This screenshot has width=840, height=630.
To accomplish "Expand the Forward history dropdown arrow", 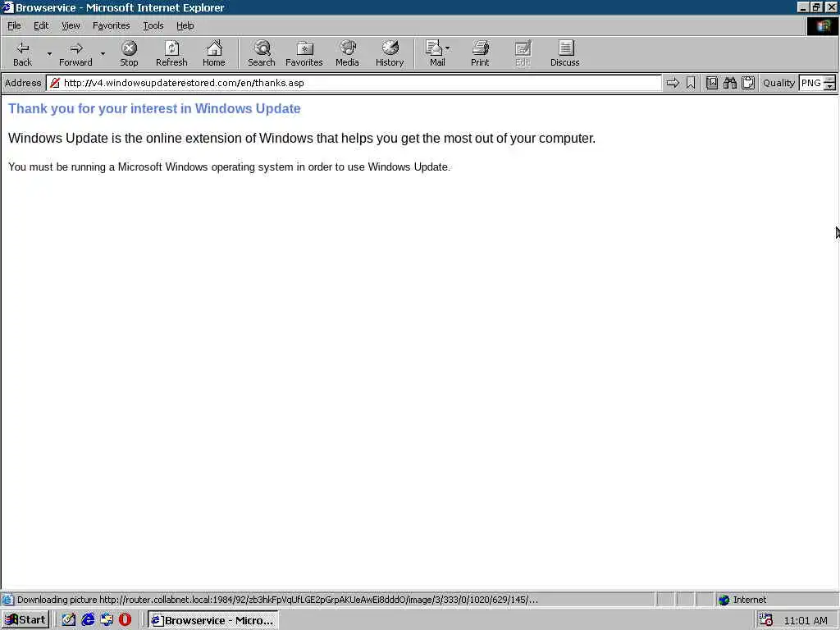I will (103, 53).
